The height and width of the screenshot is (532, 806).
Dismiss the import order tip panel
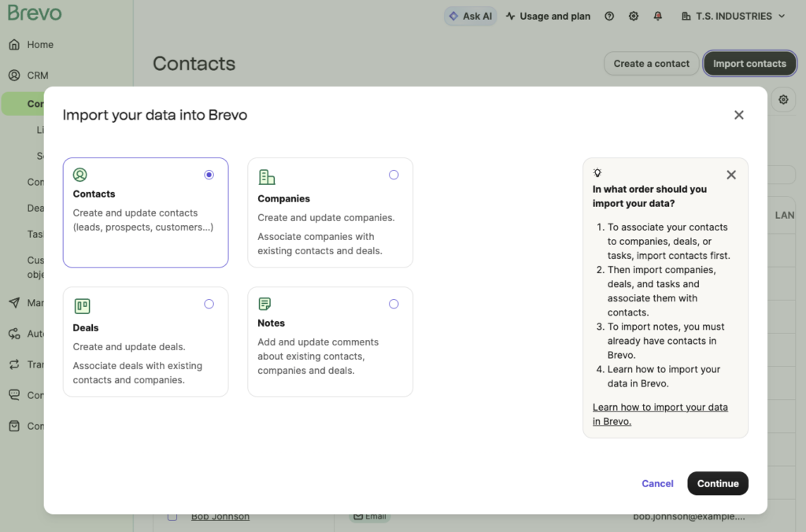[730, 175]
